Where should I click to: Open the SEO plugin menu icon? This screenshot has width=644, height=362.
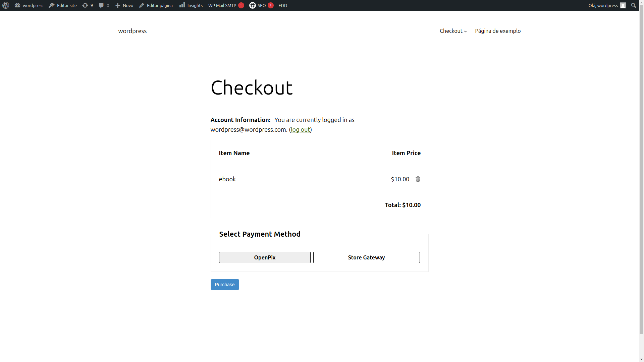[x=253, y=5]
